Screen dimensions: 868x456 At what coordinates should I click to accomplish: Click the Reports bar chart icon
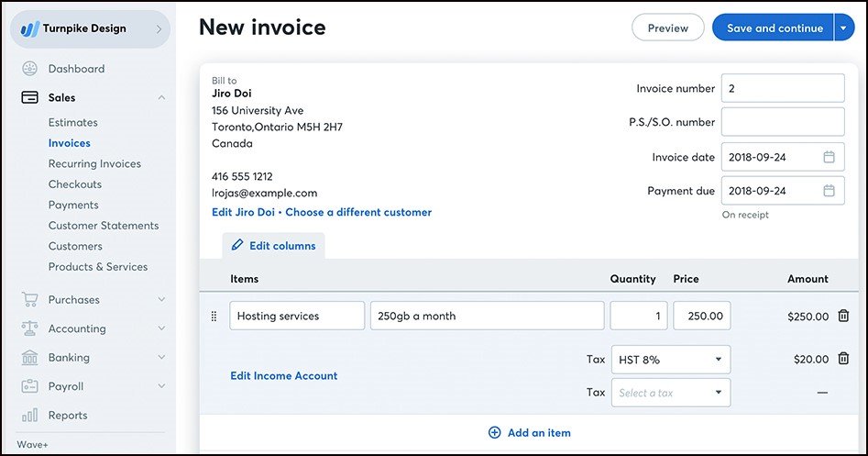point(29,415)
